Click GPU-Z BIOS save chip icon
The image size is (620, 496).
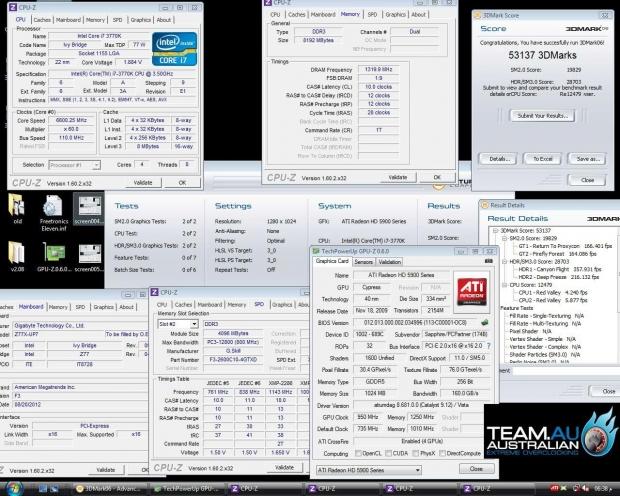coord(485,323)
